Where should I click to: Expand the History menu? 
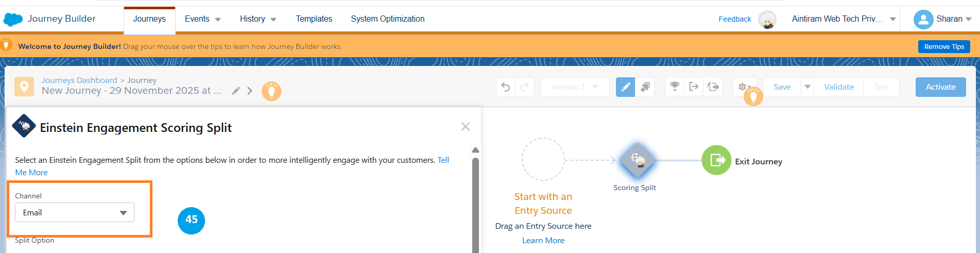257,19
